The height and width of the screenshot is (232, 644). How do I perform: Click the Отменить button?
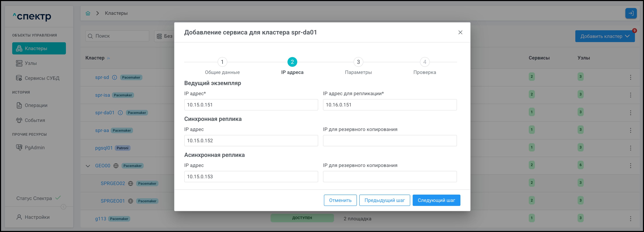click(x=340, y=200)
